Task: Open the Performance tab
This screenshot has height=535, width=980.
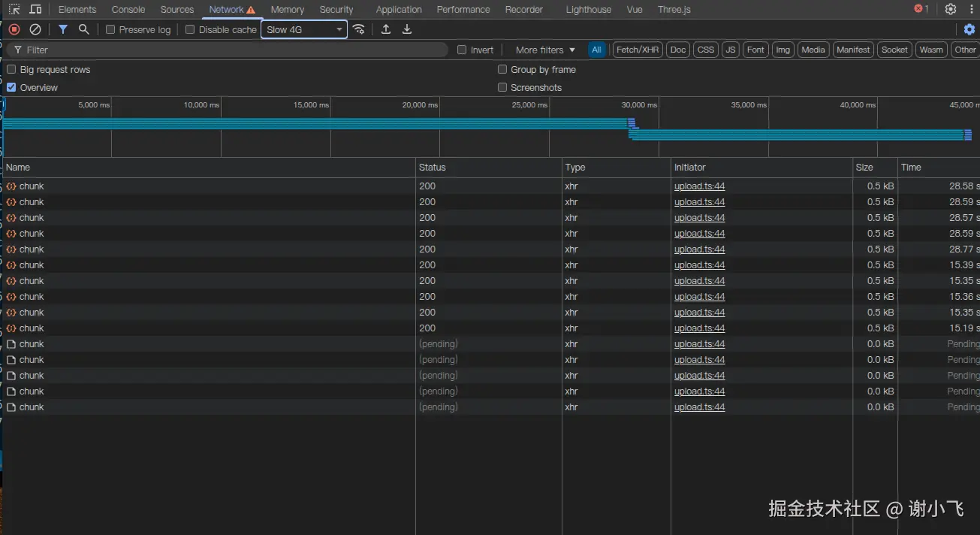Action: point(463,10)
